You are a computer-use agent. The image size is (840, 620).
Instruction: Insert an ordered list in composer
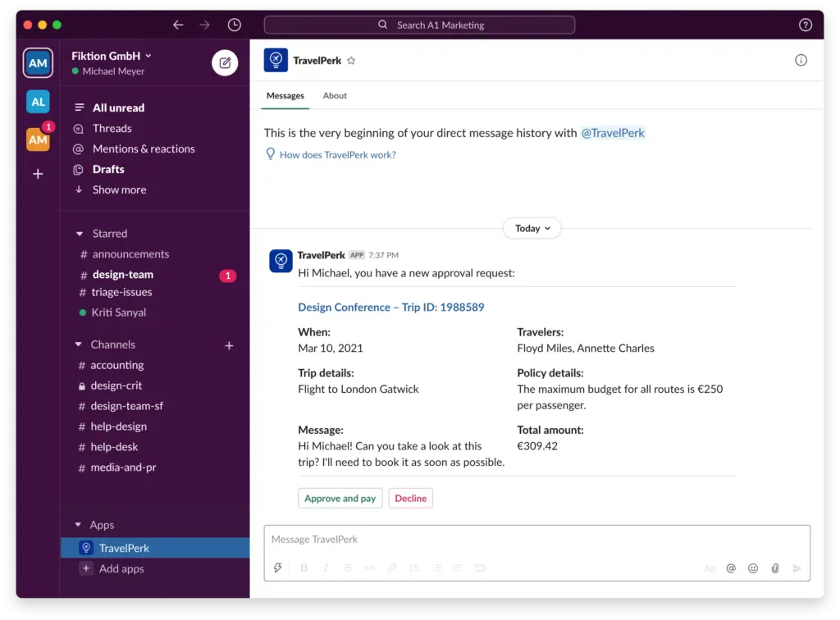414,568
